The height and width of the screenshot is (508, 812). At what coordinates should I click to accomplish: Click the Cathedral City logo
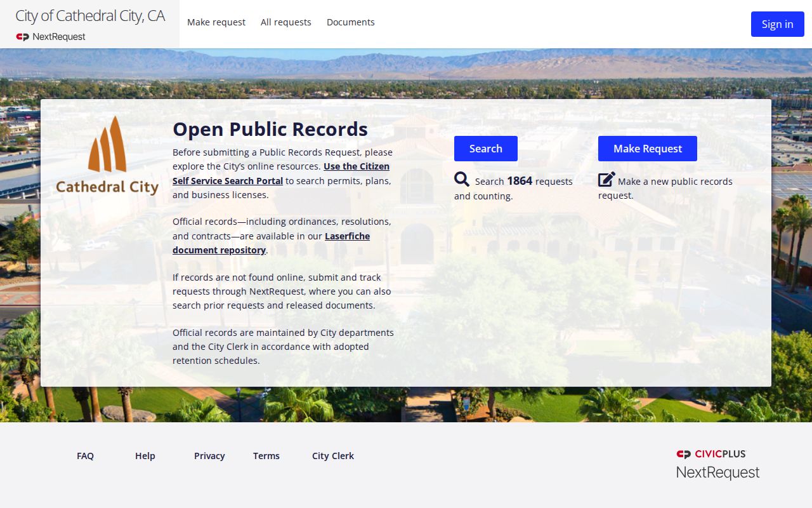click(107, 156)
